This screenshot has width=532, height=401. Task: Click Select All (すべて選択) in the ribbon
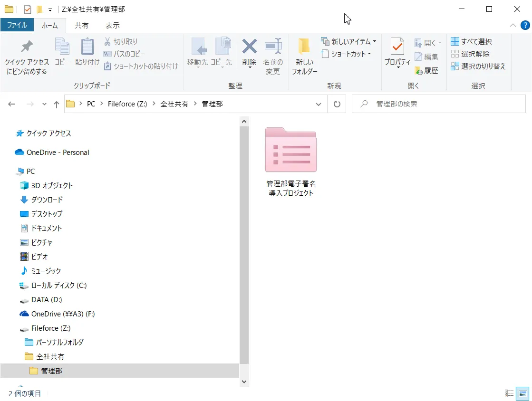click(471, 42)
